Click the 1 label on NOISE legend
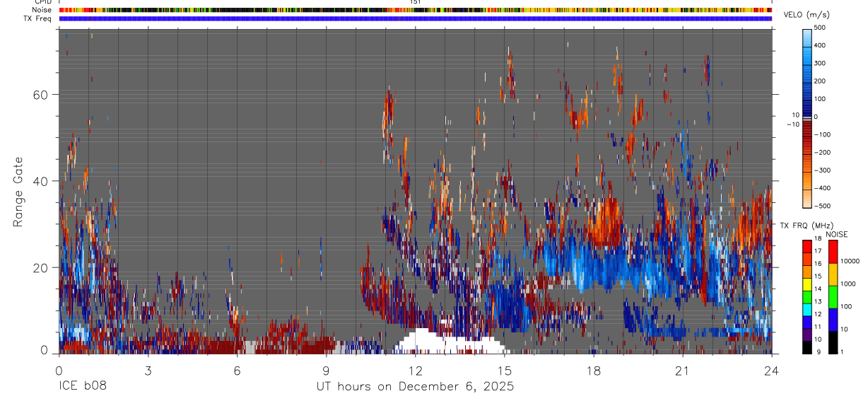 pyautogui.click(x=843, y=351)
